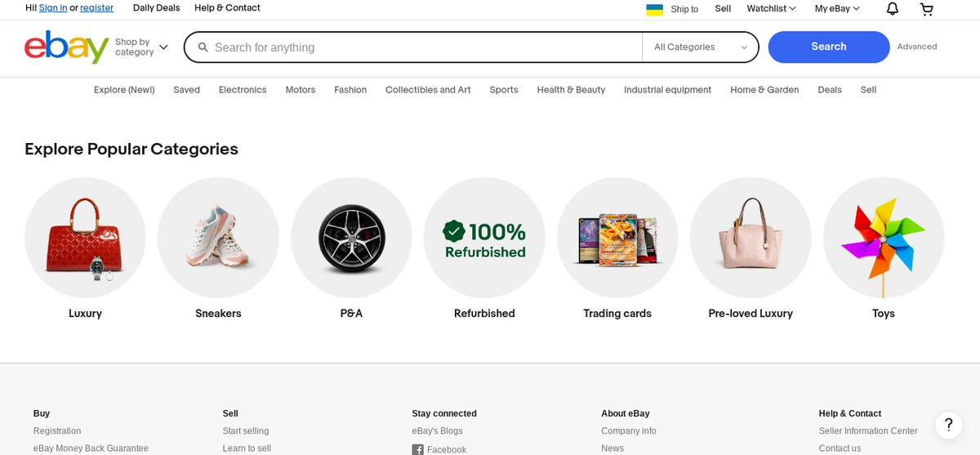Open the Advanced search link
Image resolution: width=980 pixels, height=455 pixels.
(x=917, y=47)
